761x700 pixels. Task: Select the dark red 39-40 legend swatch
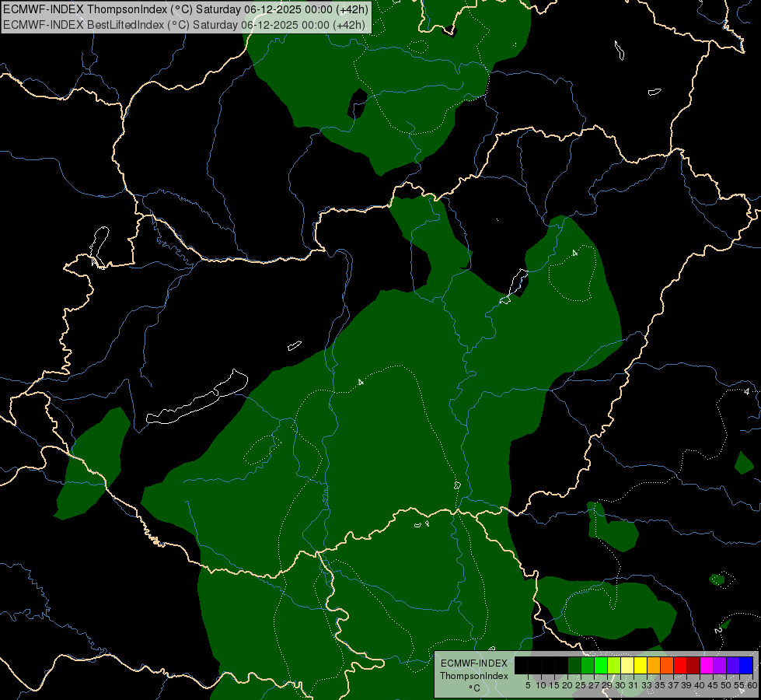pos(693,666)
